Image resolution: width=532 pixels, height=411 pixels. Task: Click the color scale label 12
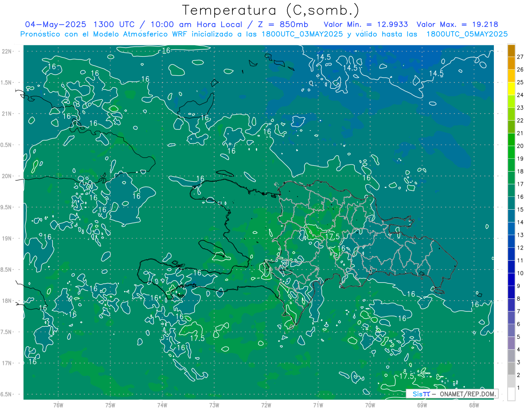click(x=521, y=248)
